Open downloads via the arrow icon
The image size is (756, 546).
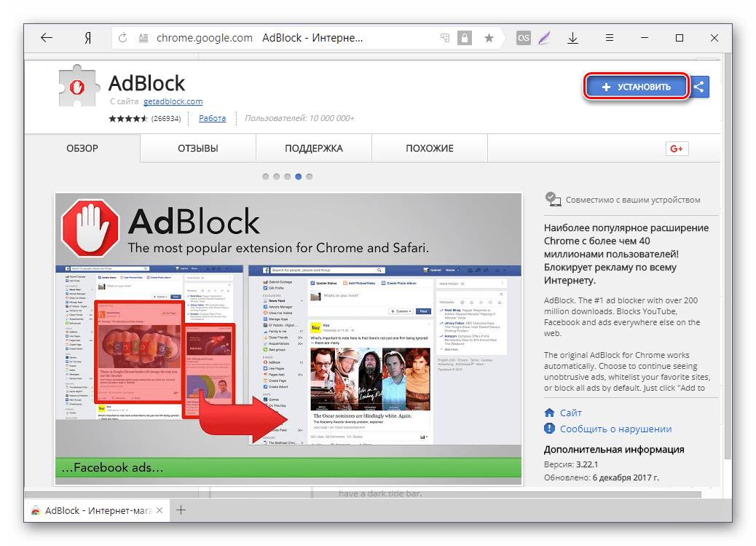[572, 38]
